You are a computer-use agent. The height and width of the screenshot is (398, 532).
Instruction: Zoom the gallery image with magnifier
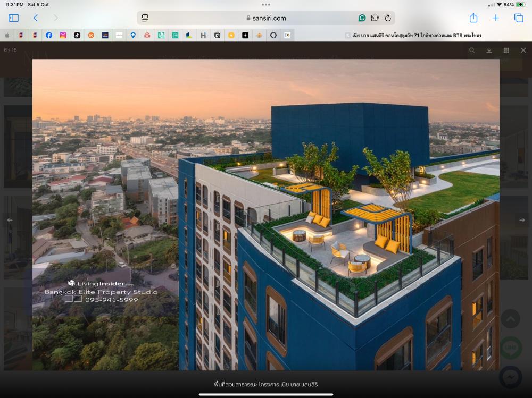(472, 50)
